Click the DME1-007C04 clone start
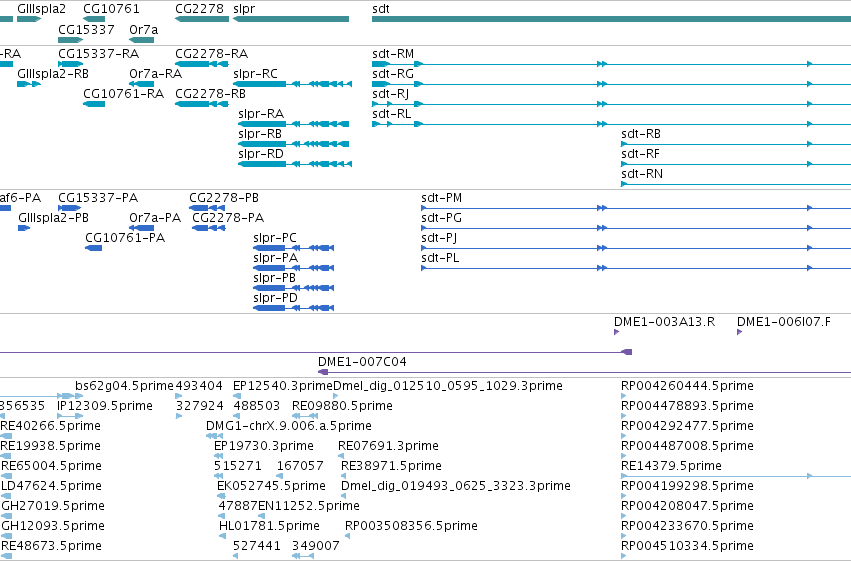Viewport: 851px width, 561px height. pos(323,372)
